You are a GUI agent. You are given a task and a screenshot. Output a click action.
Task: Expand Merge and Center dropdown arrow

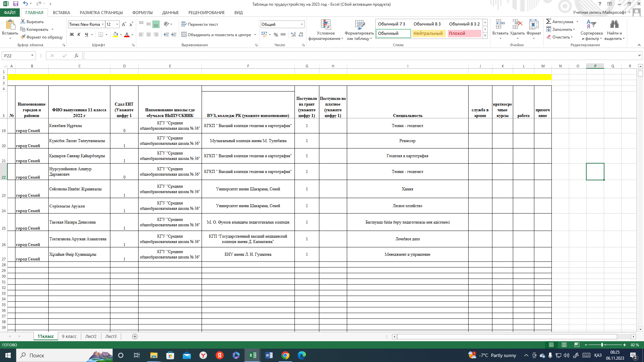pos(255,35)
